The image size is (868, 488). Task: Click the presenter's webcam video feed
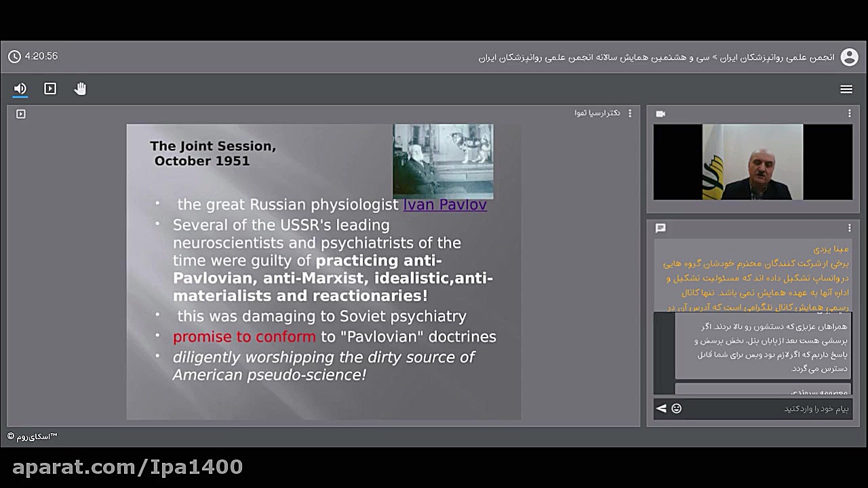coord(753,162)
